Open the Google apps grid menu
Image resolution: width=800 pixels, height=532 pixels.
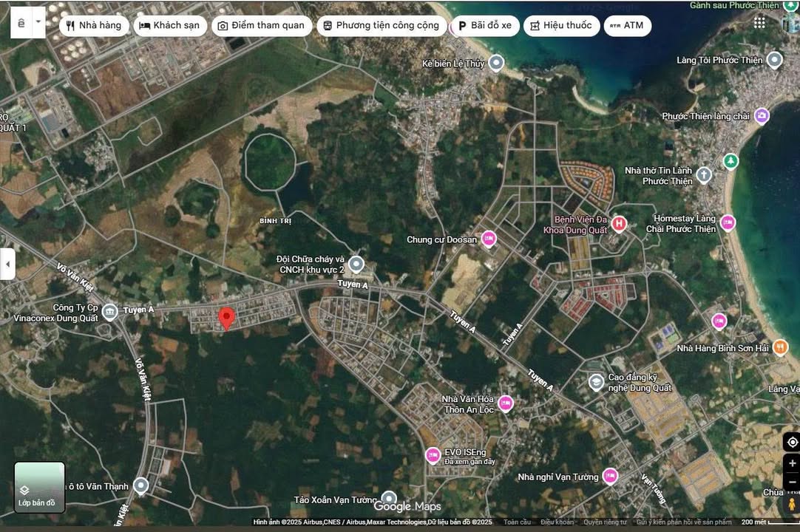point(760,23)
